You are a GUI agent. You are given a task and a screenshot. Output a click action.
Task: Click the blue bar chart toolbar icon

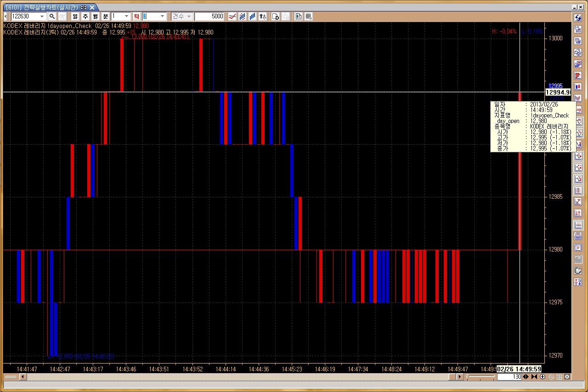(252, 17)
